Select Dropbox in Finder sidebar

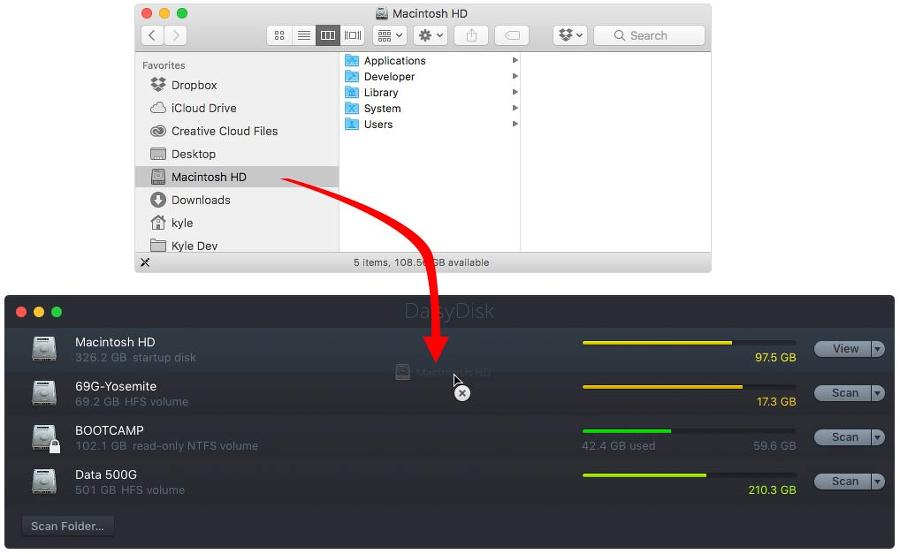coord(237,85)
